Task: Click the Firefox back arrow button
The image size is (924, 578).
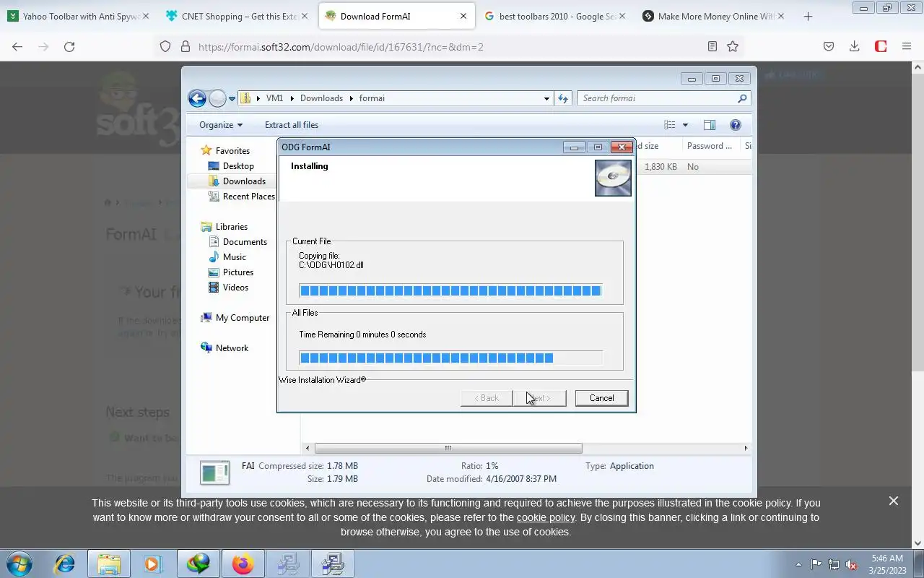Action: [x=17, y=46]
